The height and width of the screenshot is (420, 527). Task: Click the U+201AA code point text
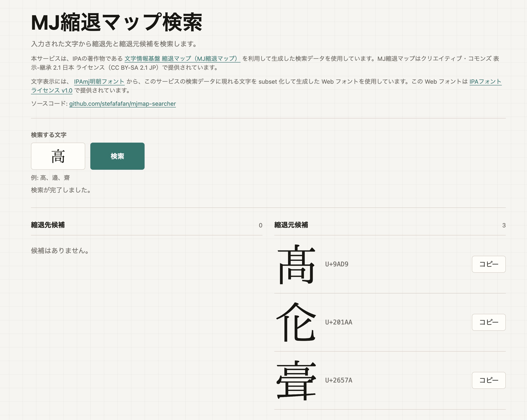[x=339, y=322]
